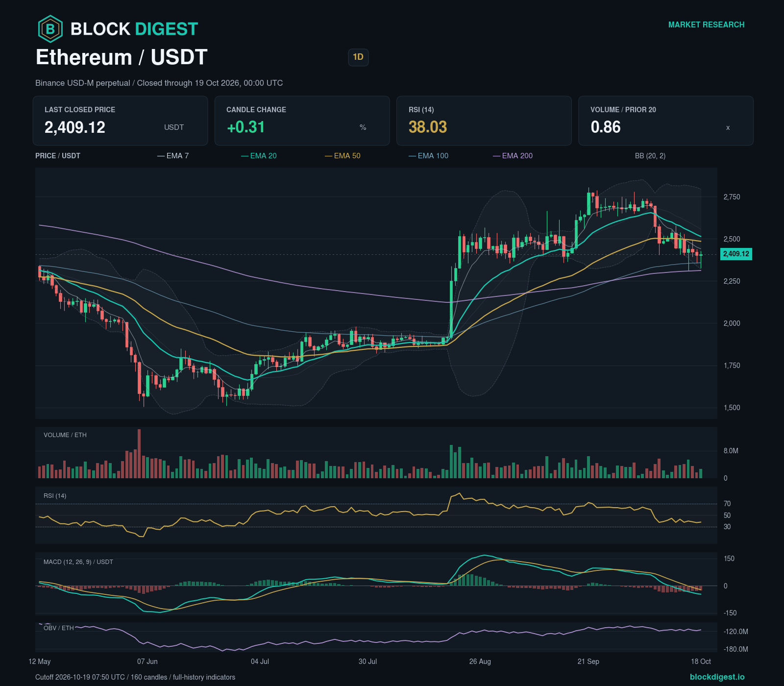Click the 8.0M volume axis label
This screenshot has width=784, height=686.
pyautogui.click(x=731, y=451)
